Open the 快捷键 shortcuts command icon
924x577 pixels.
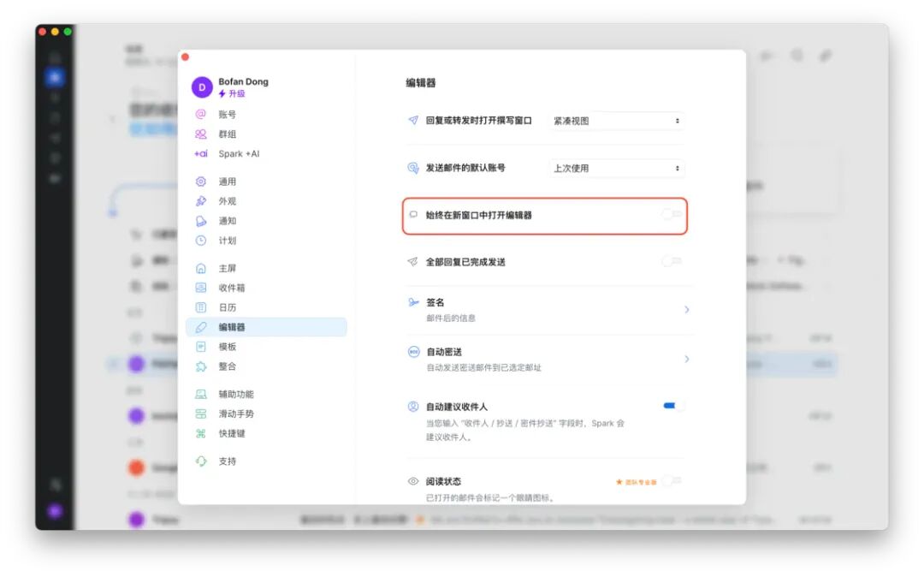point(201,433)
